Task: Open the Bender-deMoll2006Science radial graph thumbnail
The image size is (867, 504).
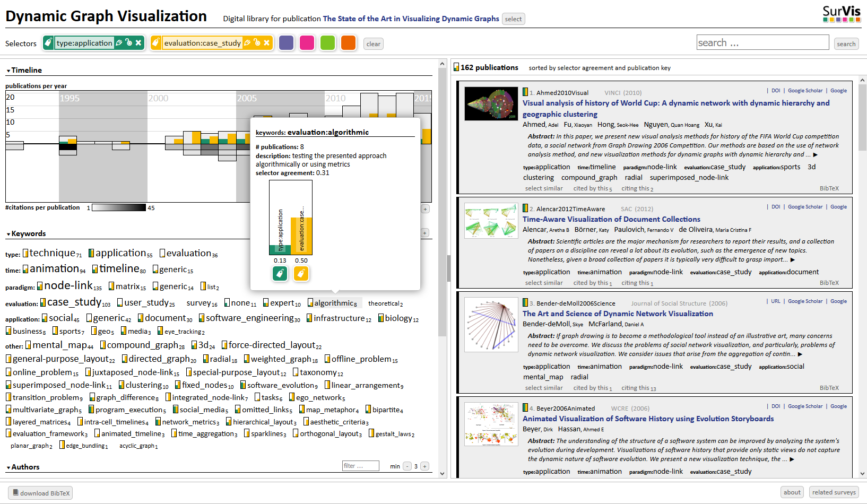Action: pos(491,325)
